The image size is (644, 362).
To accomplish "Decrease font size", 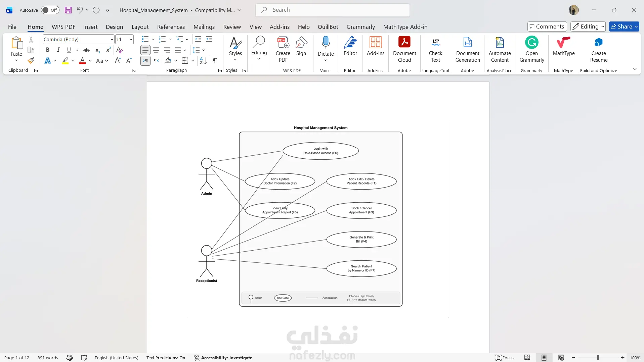I will pyautogui.click(x=129, y=61).
